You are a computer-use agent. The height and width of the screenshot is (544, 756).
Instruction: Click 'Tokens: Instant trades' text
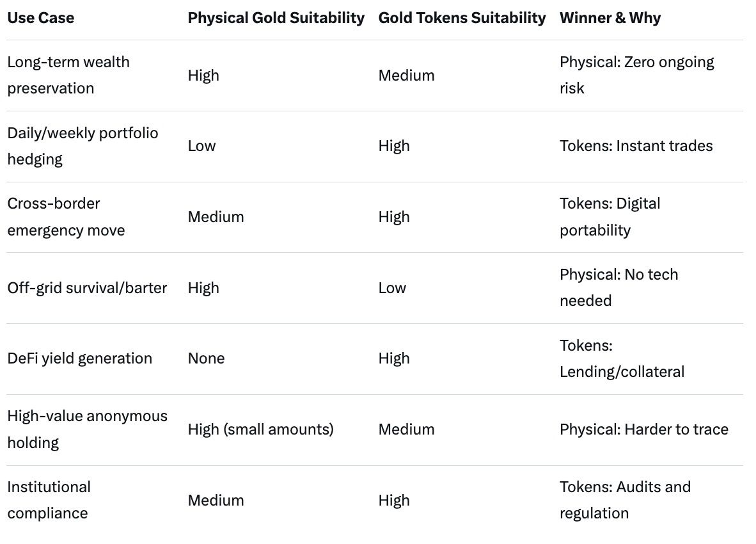click(636, 146)
